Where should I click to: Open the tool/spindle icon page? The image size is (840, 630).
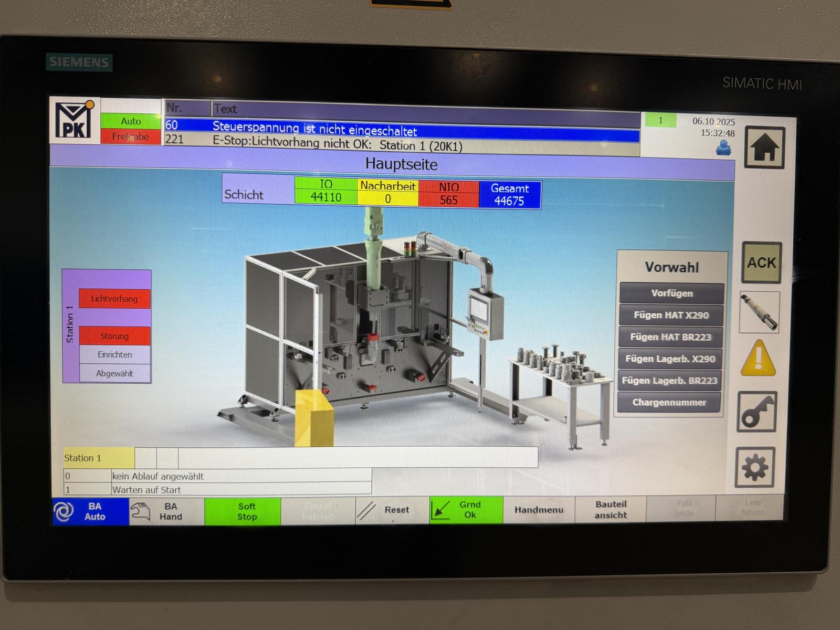click(x=759, y=312)
